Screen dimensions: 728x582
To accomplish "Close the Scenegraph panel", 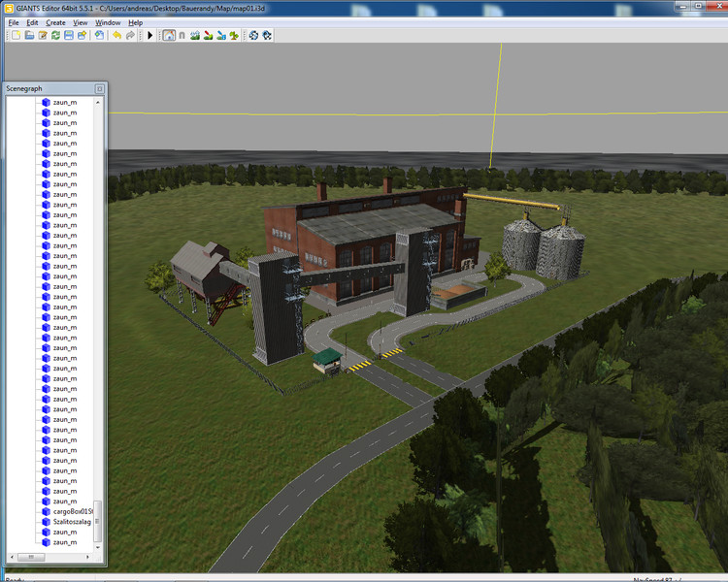I will coord(99,88).
